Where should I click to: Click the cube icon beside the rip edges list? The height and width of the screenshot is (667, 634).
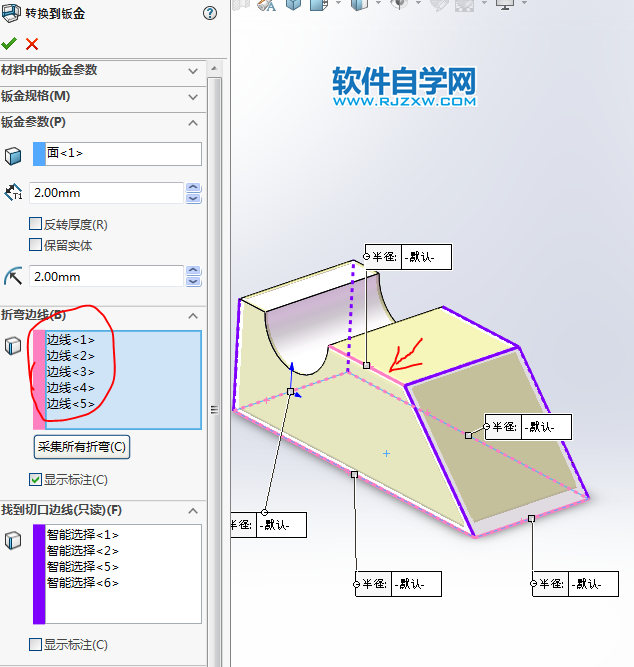(x=13, y=540)
